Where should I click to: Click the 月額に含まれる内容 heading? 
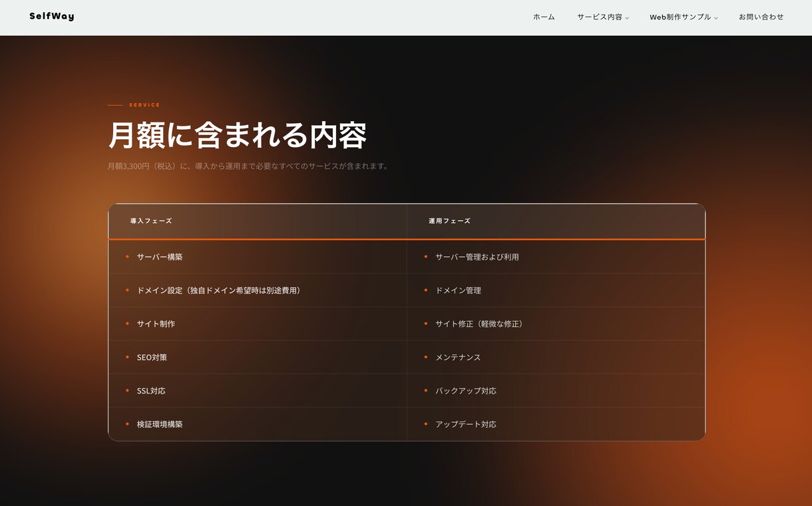point(237,135)
